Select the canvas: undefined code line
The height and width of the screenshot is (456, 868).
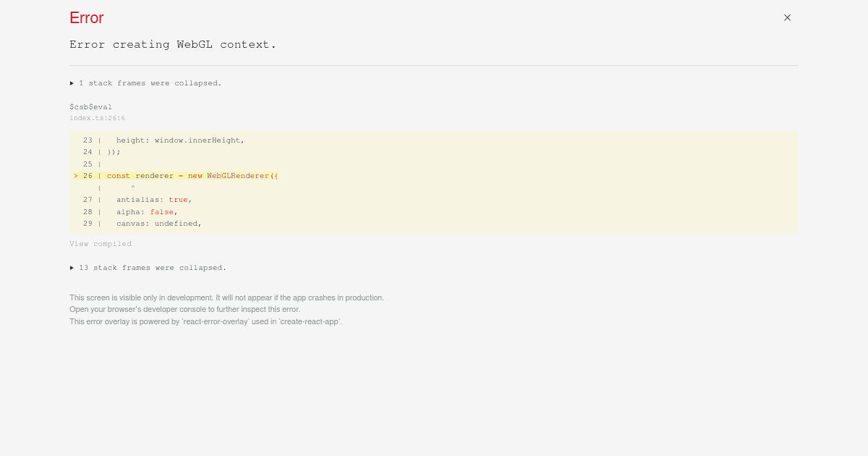tap(158, 224)
